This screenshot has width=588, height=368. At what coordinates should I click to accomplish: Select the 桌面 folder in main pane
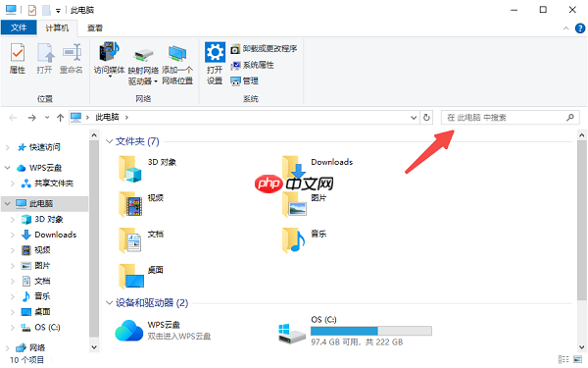(141, 276)
